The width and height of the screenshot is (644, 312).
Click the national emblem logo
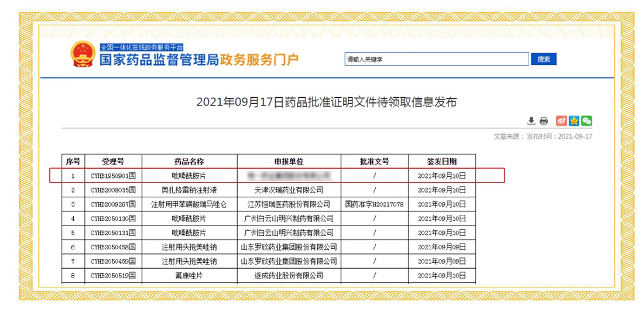pos(83,54)
